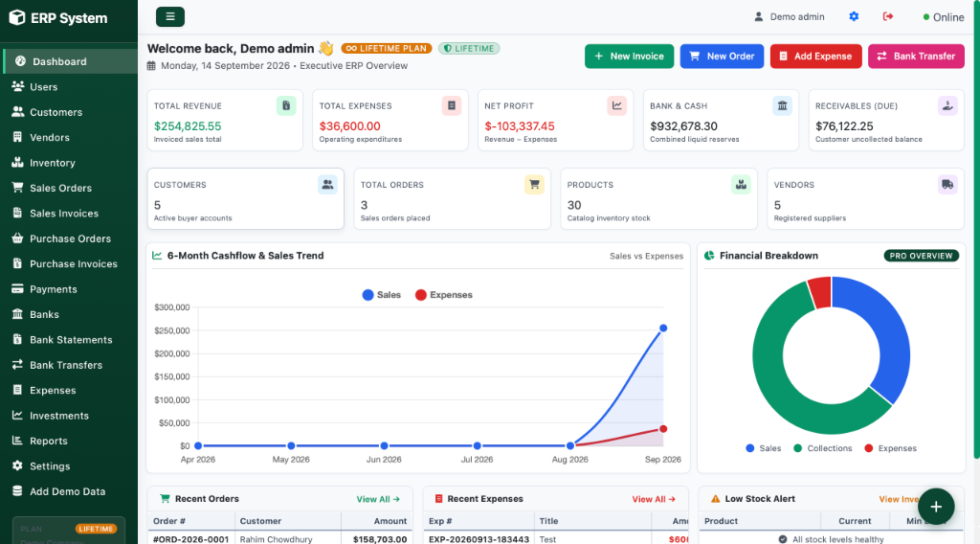The width and height of the screenshot is (980, 544).
Task: Toggle the sidebar with the hamburger button
Action: (170, 17)
